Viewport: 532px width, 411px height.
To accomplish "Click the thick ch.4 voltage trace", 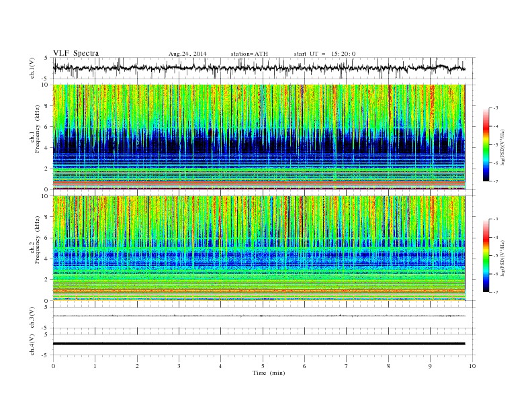I will (x=259, y=344).
